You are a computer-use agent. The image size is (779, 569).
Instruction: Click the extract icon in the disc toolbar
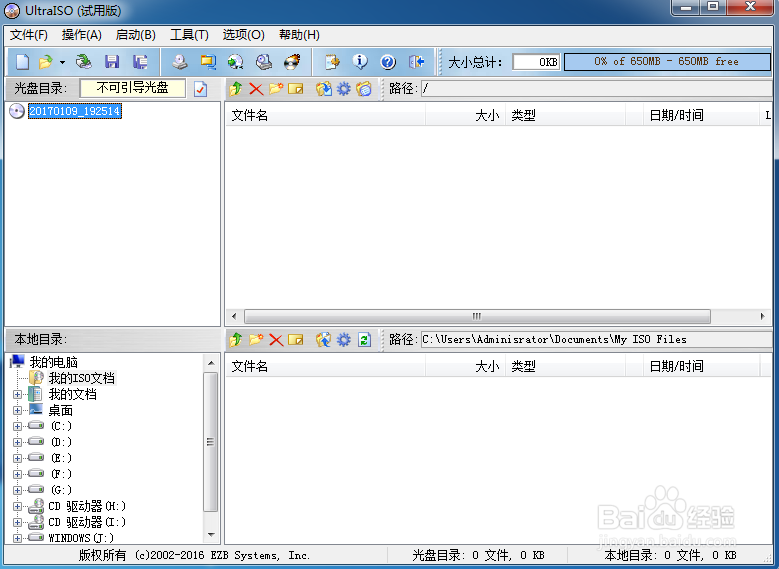click(x=323, y=89)
